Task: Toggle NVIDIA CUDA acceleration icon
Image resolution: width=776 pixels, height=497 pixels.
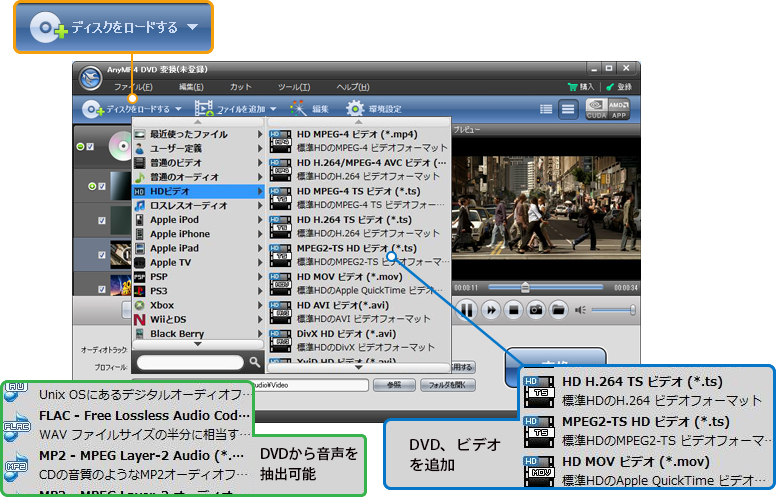Action: click(596, 109)
